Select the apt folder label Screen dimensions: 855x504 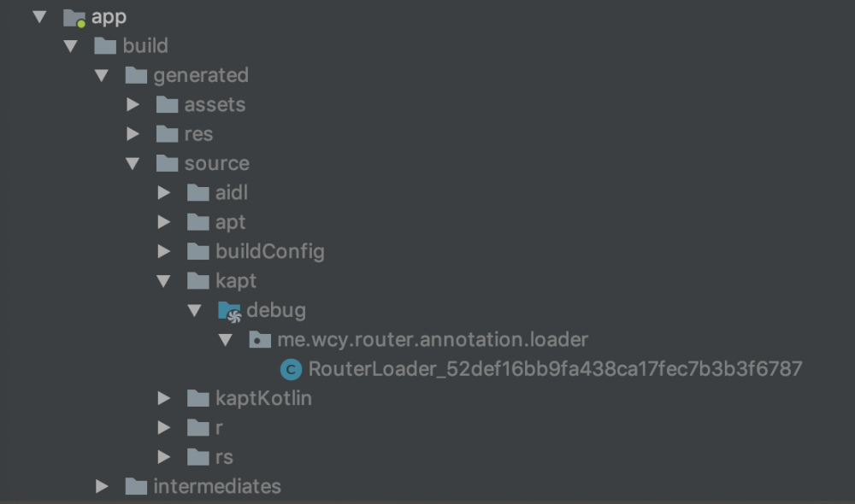230,222
